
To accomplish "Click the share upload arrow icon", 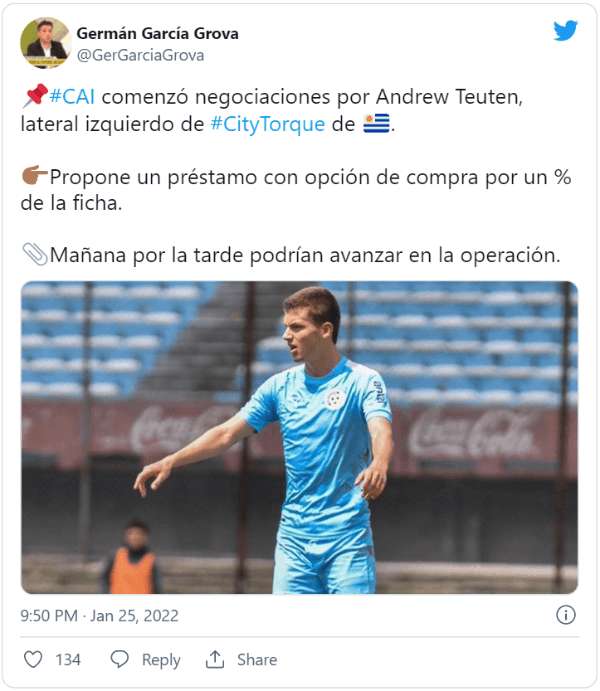I will (x=215, y=659).
